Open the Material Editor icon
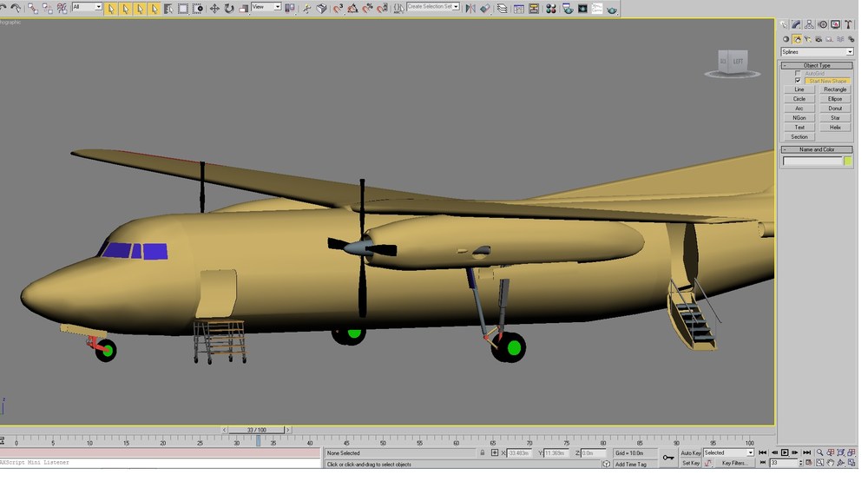This screenshot has height=488, width=868. [551, 9]
